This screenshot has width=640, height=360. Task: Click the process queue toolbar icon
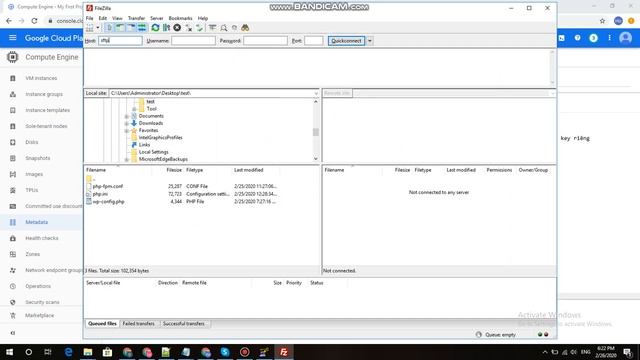click(x=166, y=28)
